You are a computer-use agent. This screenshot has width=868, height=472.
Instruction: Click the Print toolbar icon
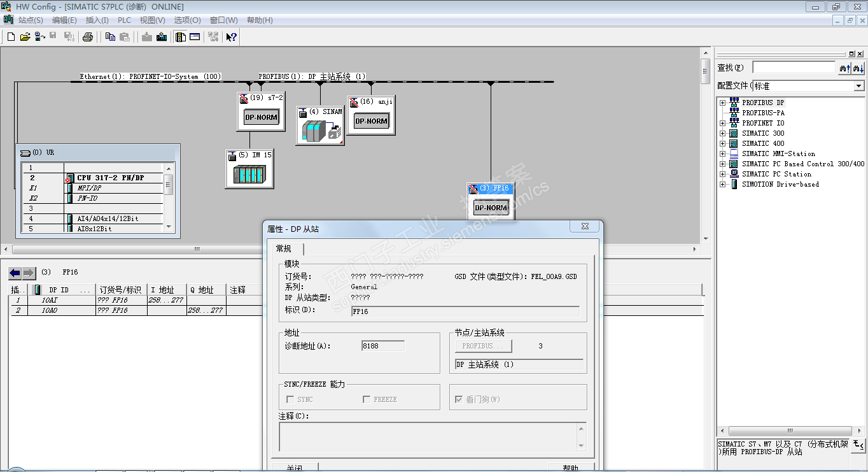[88, 37]
